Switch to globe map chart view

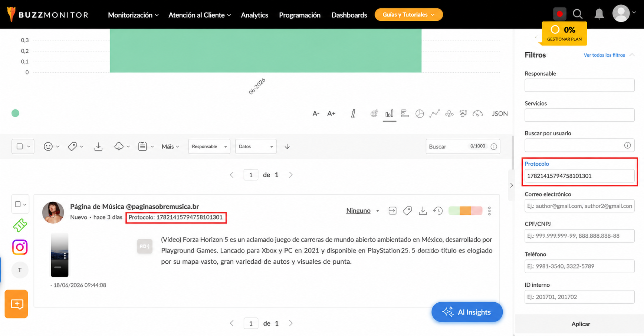point(374,113)
